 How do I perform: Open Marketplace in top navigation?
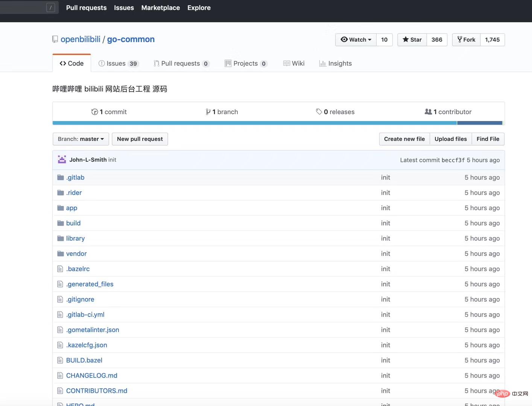[161, 8]
